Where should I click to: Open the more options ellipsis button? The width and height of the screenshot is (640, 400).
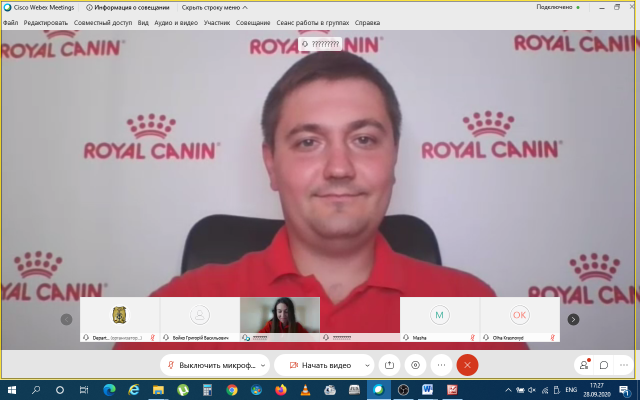tap(441, 365)
